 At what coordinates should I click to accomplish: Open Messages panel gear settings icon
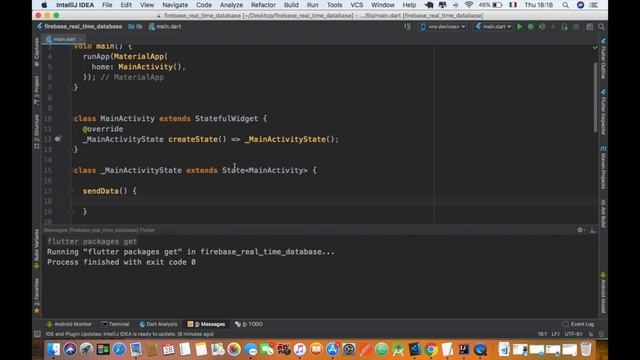pos(581,230)
